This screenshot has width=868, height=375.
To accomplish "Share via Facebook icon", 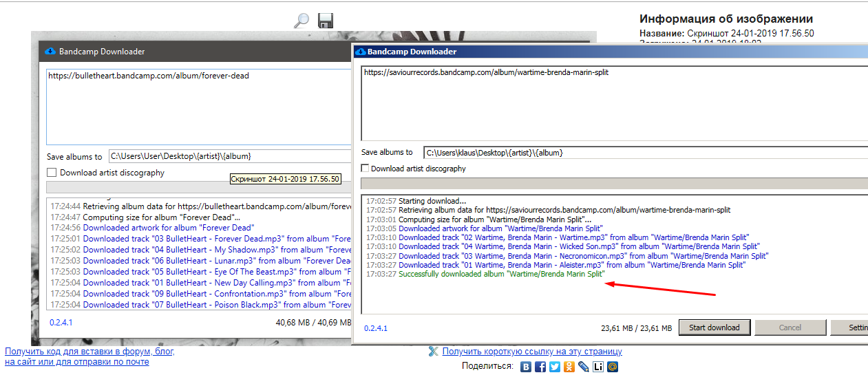I will coord(540,367).
